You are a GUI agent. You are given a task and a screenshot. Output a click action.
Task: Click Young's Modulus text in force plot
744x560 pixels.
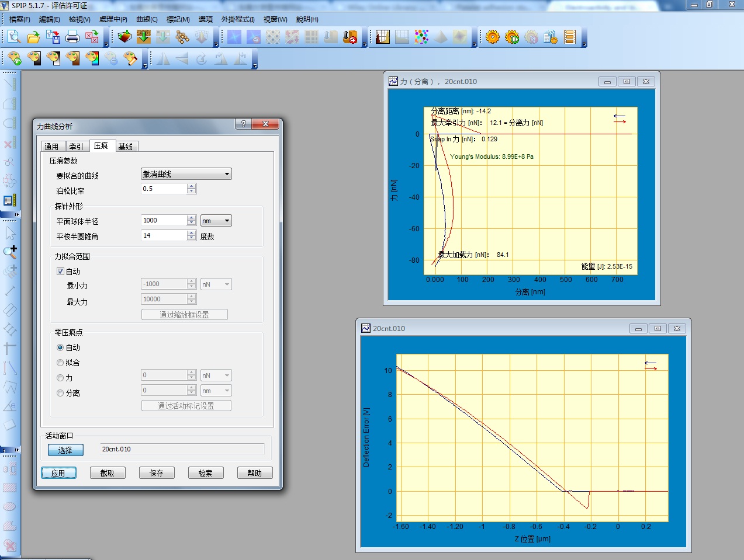click(492, 156)
